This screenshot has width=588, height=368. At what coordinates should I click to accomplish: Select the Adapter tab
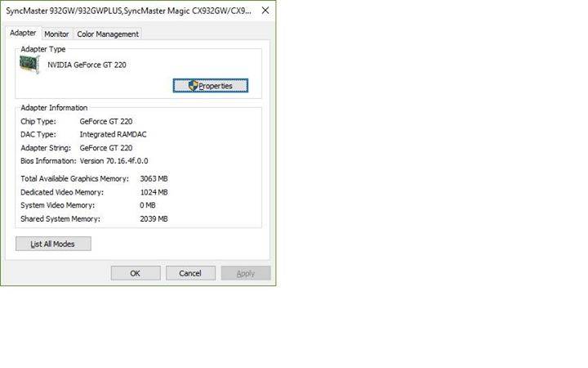click(23, 33)
